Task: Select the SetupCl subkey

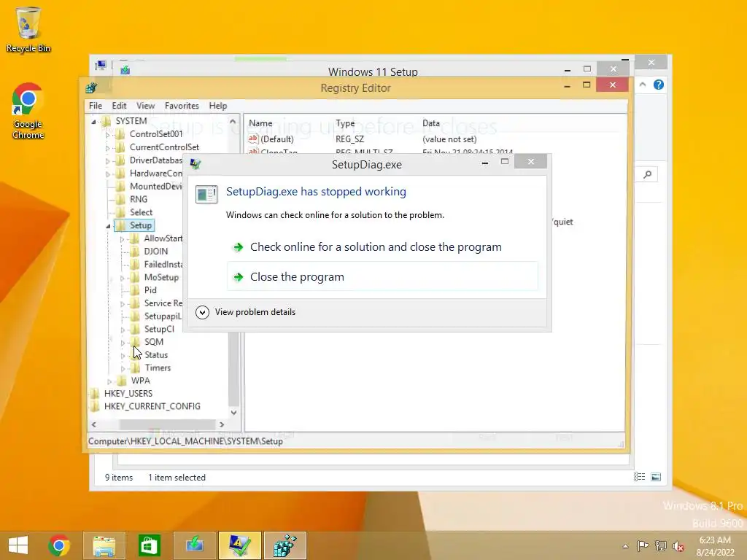Action: coord(159,329)
